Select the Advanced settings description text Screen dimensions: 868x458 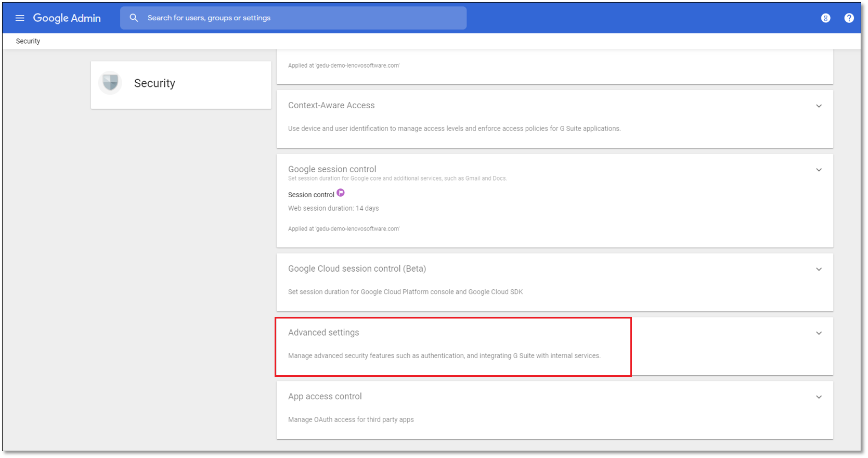[x=444, y=356]
